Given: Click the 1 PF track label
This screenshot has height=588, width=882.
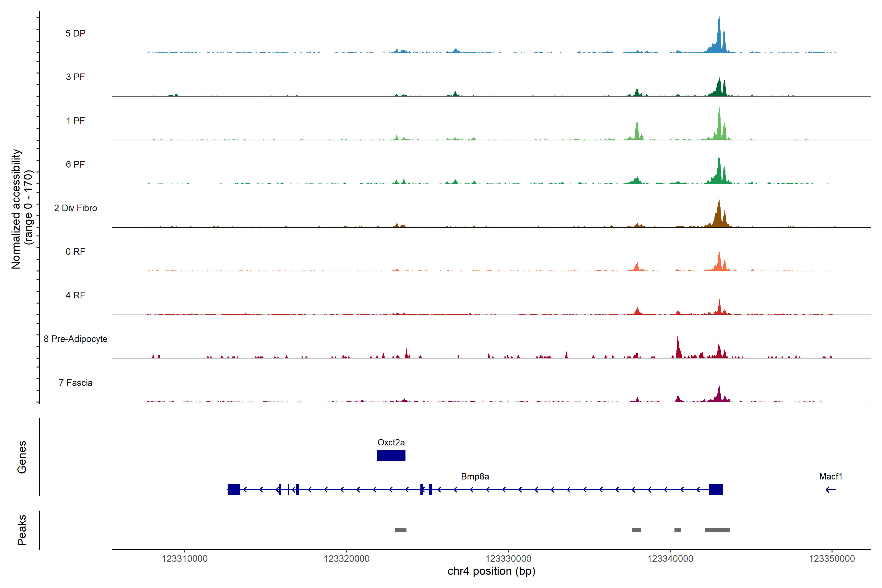Looking at the screenshot, I should pyautogui.click(x=75, y=121).
